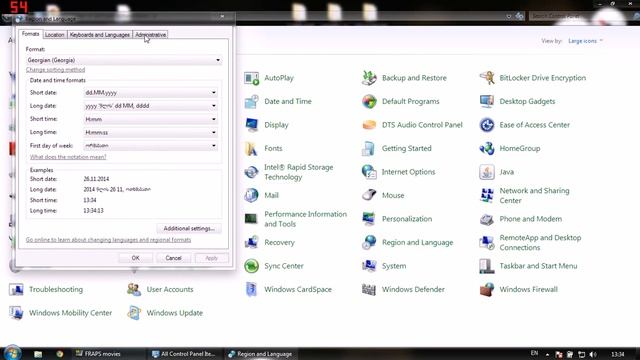This screenshot has width=640, height=360.
Task: Open the Mouse icon
Action: (x=369, y=196)
